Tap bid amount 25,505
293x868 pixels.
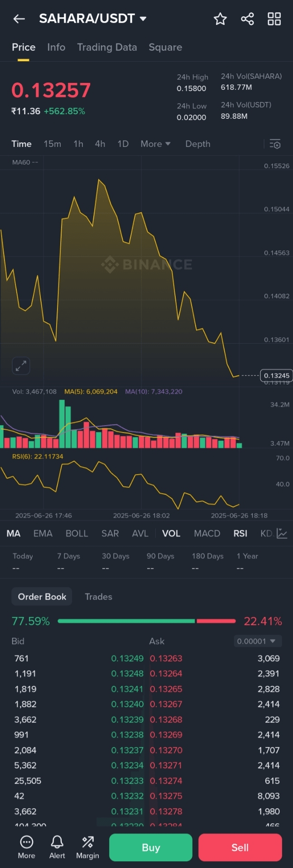tap(28, 781)
